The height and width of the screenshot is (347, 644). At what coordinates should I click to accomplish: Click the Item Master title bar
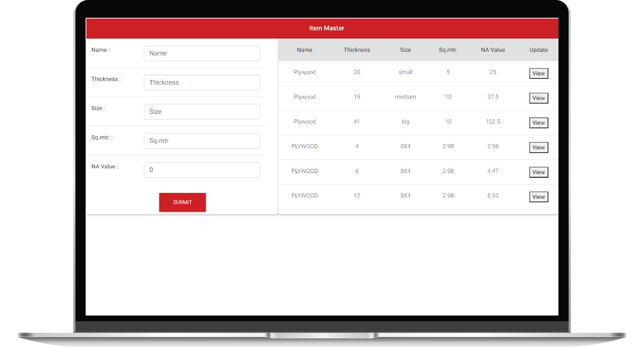click(x=326, y=28)
